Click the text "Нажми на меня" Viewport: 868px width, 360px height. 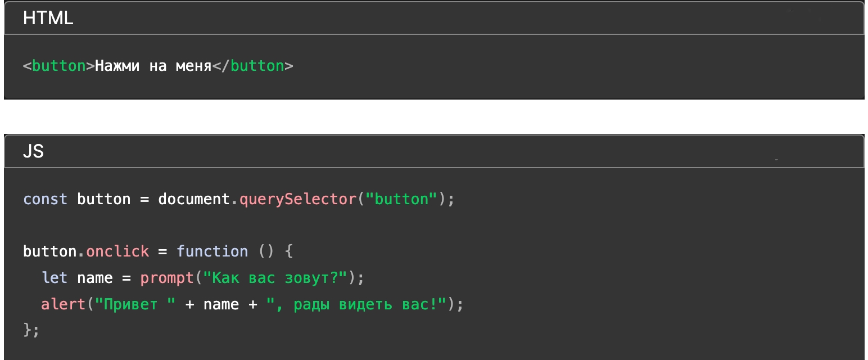153,66
